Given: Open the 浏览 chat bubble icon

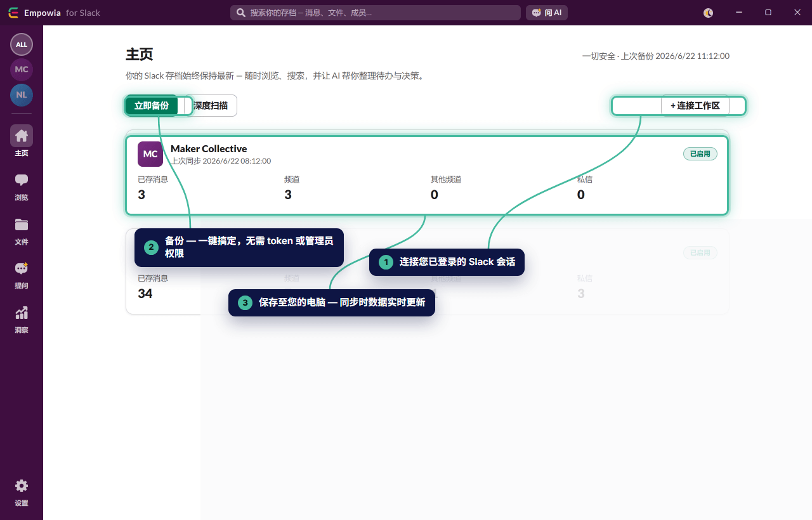Looking at the screenshot, I should point(22,180).
